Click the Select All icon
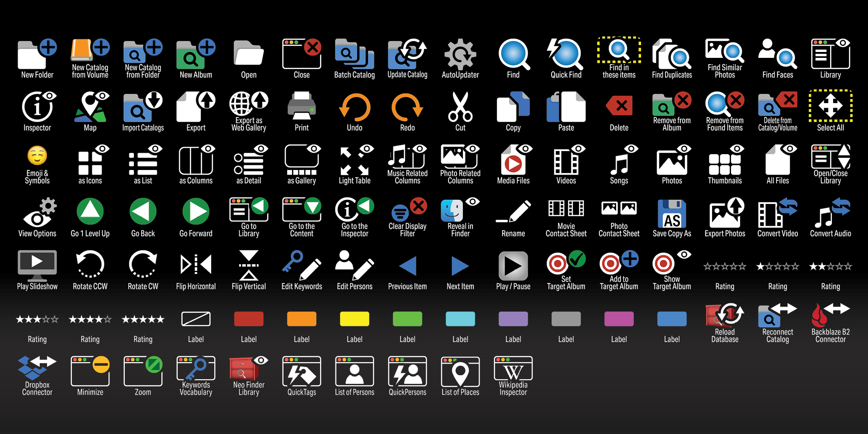This screenshot has width=868, height=434. tap(830, 106)
